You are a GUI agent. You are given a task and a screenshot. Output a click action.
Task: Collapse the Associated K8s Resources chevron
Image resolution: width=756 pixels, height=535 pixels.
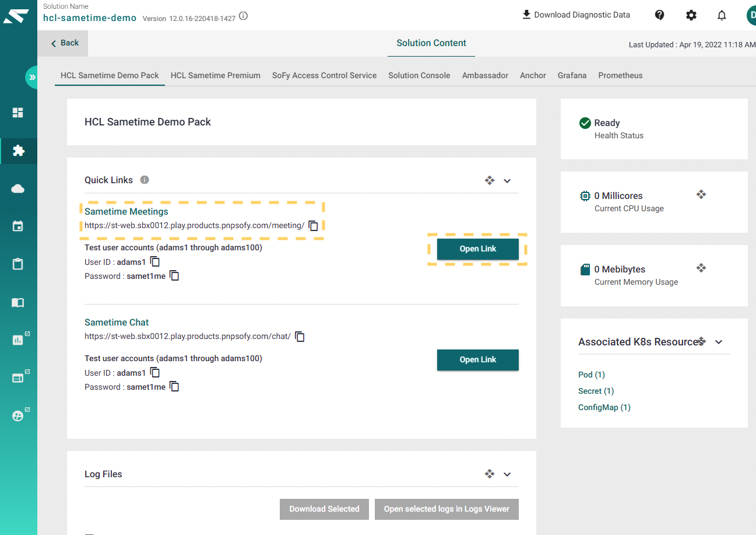tap(719, 342)
